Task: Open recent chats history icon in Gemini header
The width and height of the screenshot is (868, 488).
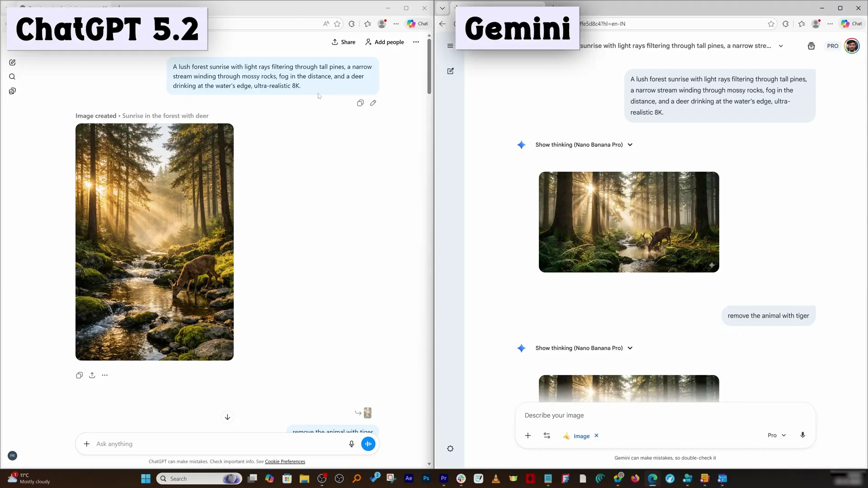Action: click(x=811, y=46)
